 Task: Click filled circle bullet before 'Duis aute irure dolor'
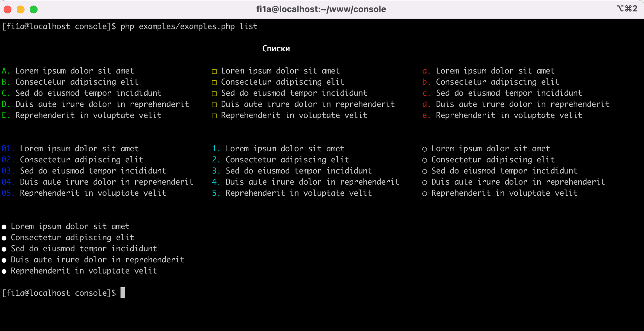(4, 260)
